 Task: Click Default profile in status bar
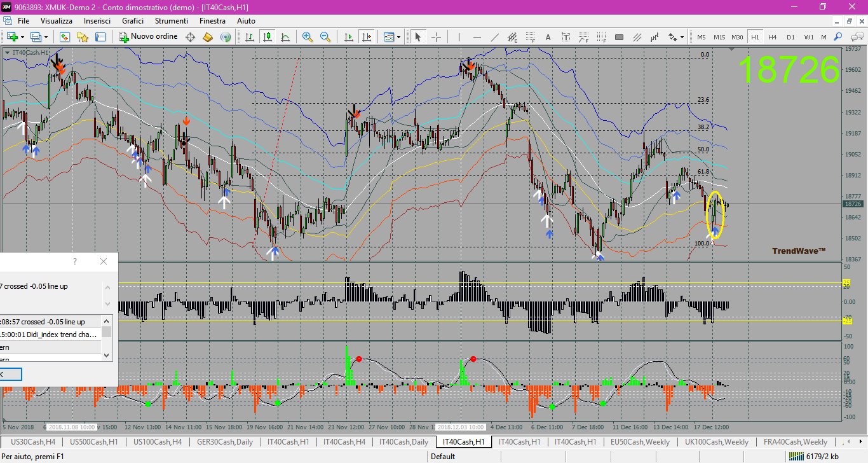443,457
